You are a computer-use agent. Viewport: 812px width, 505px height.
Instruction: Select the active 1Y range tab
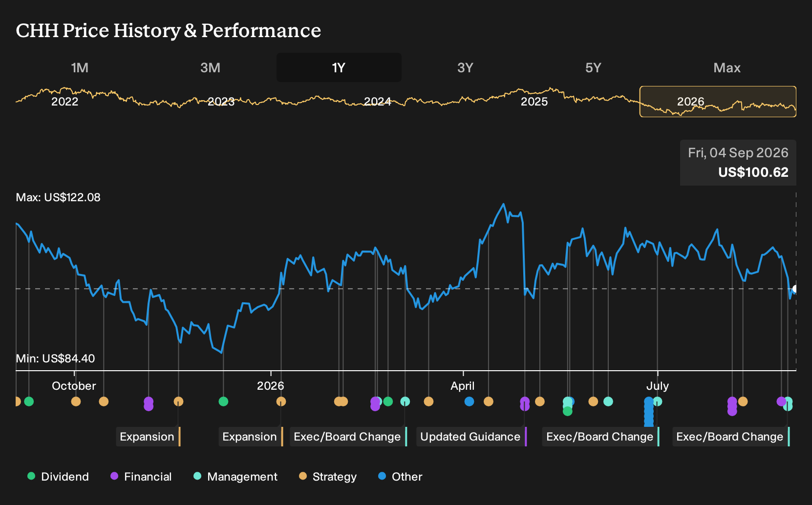[x=339, y=67]
